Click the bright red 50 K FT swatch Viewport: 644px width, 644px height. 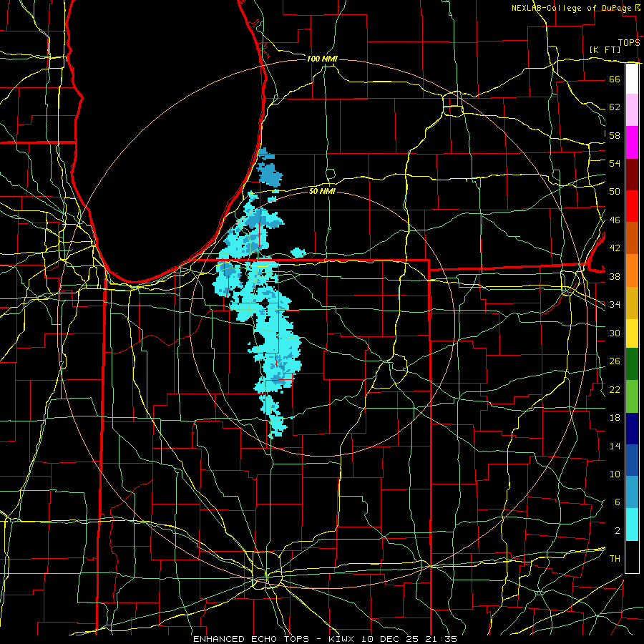(632, 206)
